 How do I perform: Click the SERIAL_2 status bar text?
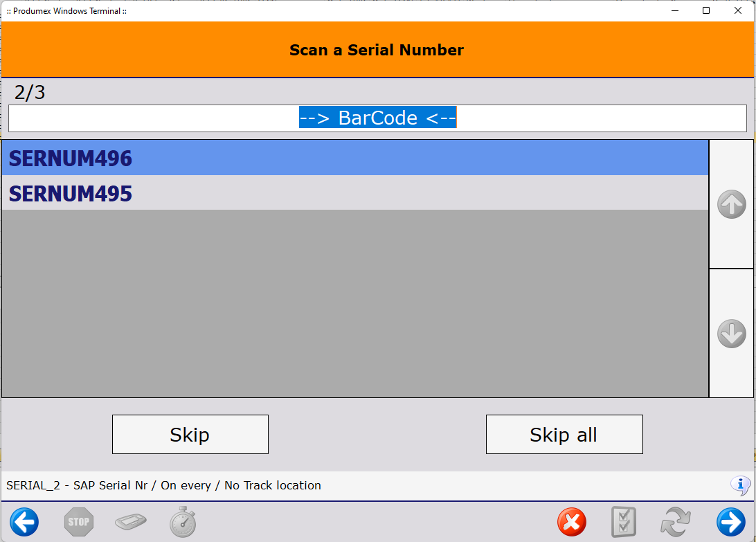pos(163,485)
